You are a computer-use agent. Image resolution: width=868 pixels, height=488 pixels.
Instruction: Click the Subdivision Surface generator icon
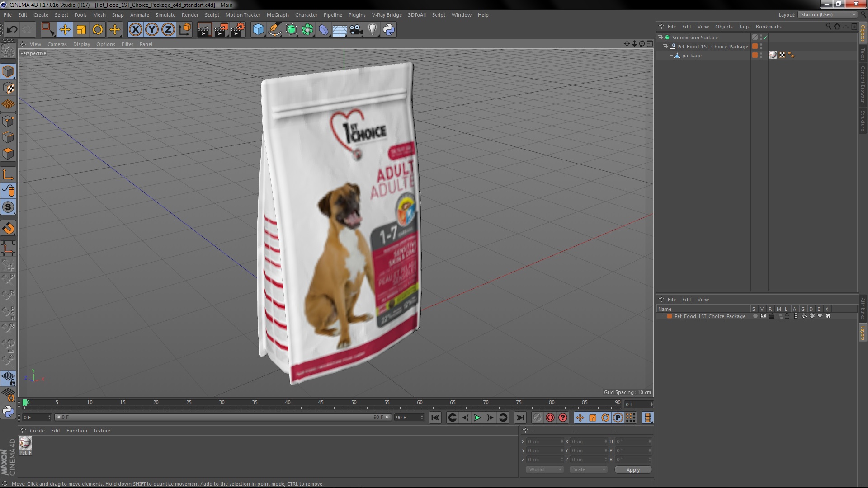coord(291,30)
